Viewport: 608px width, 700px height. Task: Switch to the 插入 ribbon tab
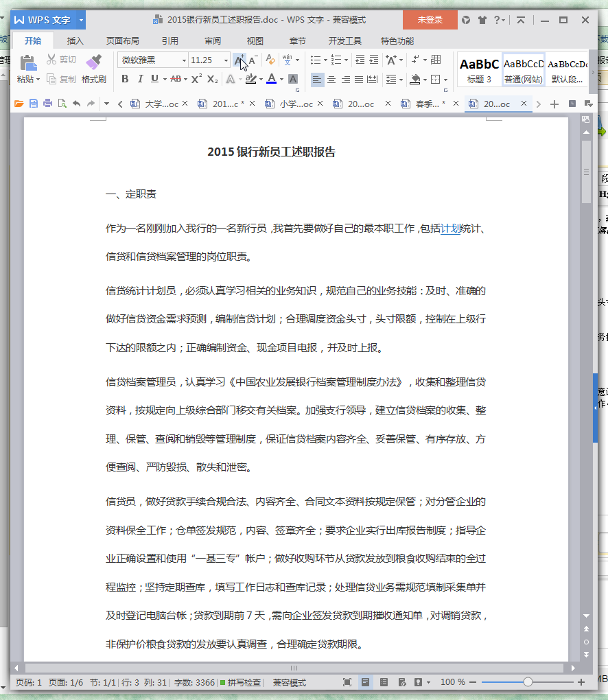pos(74,40)
